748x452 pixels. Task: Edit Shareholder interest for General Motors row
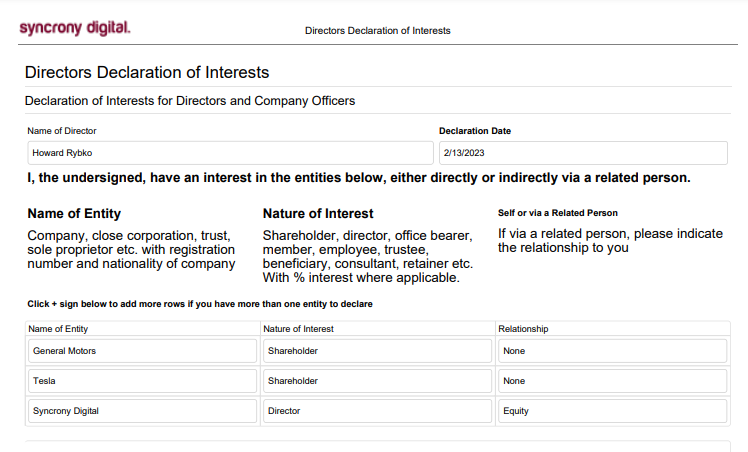pyautogui.click(x=377, y=351)
